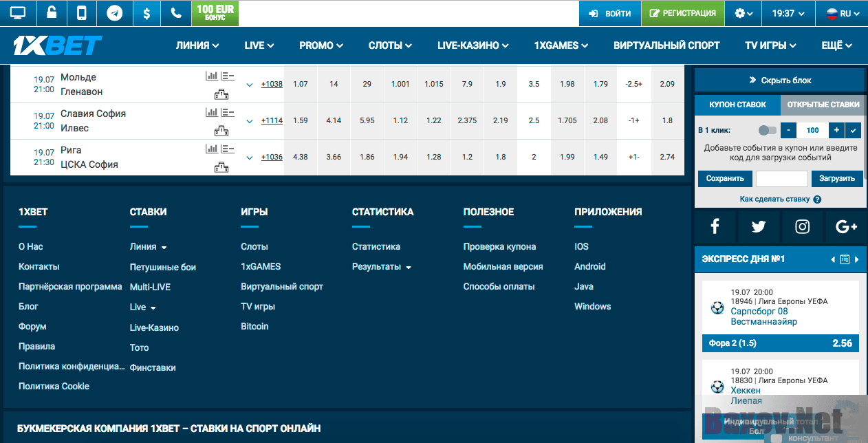Viewport: 868px width, 443px height.
Task: Increase bet amount with plus button
Action: point(836,130)
